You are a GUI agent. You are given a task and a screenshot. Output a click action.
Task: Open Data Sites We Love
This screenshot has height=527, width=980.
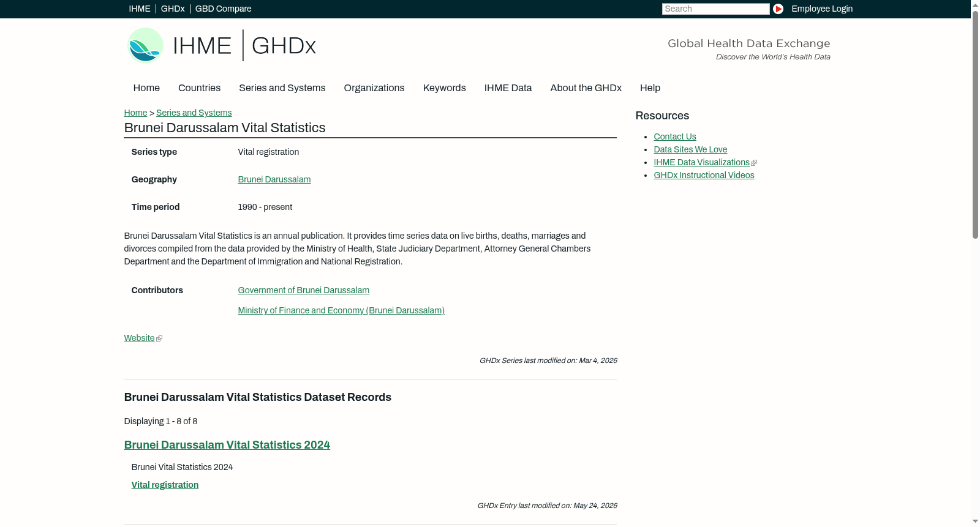pyautogui.click(x=690, y=149)
